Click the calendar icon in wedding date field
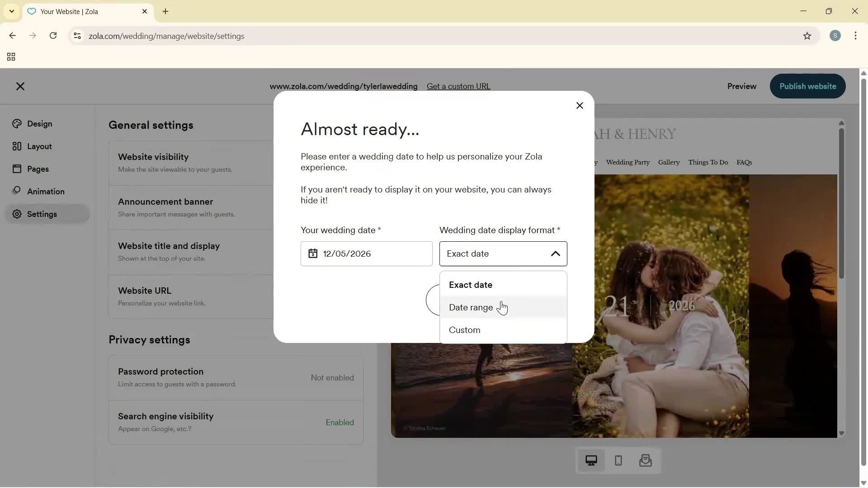Viewport: 868px width, 488px height. pyautogui.click(x=312, y=253)
